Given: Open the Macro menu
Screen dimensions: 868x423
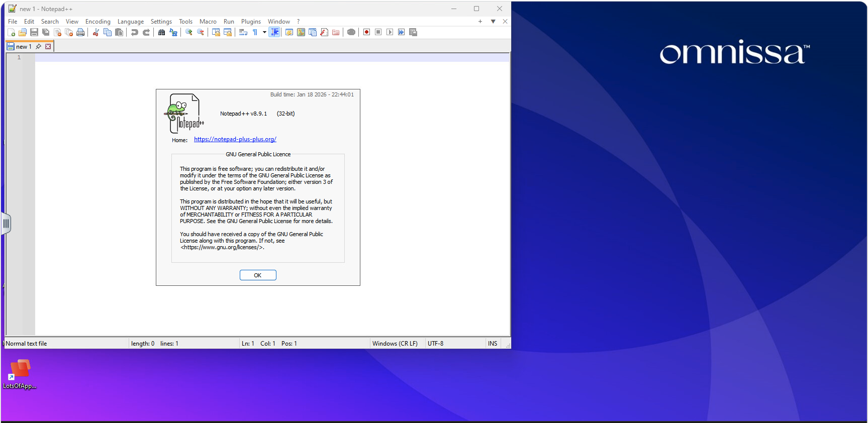Looking at the screenshot, I should pos(208,22).
